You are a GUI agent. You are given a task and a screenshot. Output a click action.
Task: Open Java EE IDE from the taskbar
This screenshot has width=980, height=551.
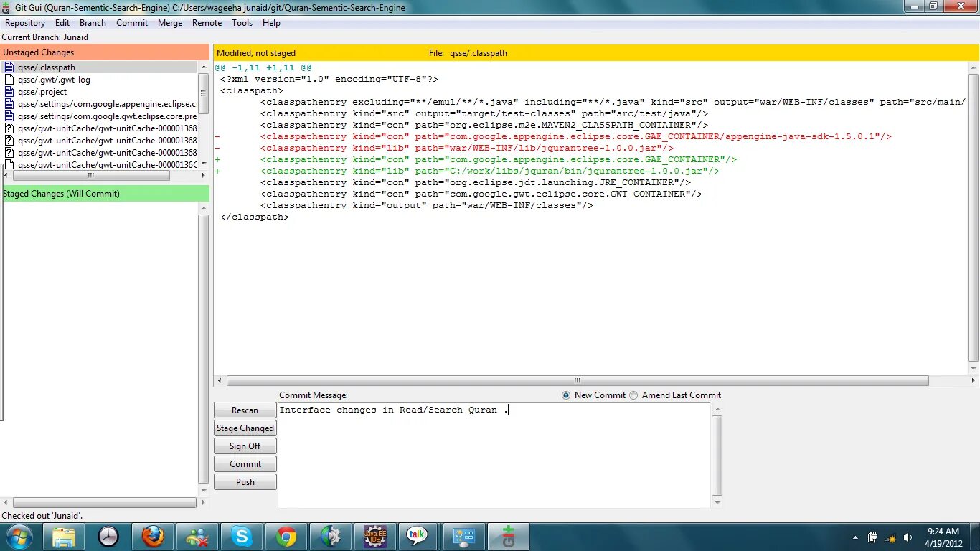[375, 537]
